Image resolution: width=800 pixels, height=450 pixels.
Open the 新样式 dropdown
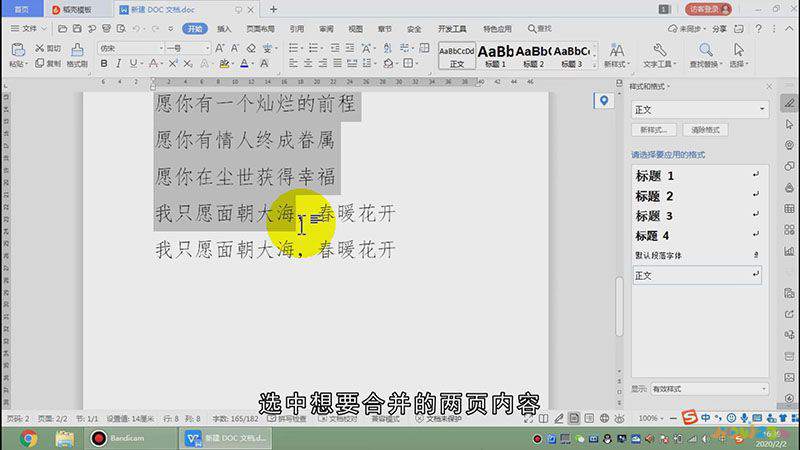coord(617,55)
